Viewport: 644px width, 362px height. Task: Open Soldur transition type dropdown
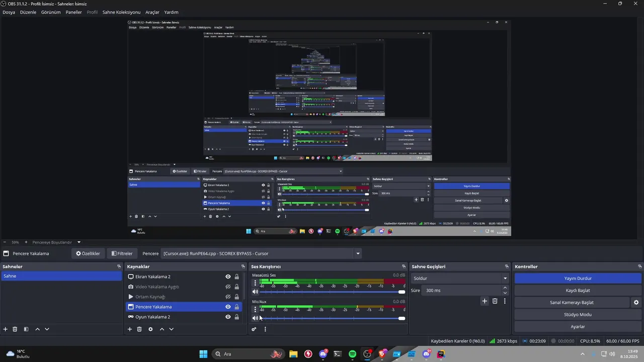pyautogui.click(x=460, y=279)
